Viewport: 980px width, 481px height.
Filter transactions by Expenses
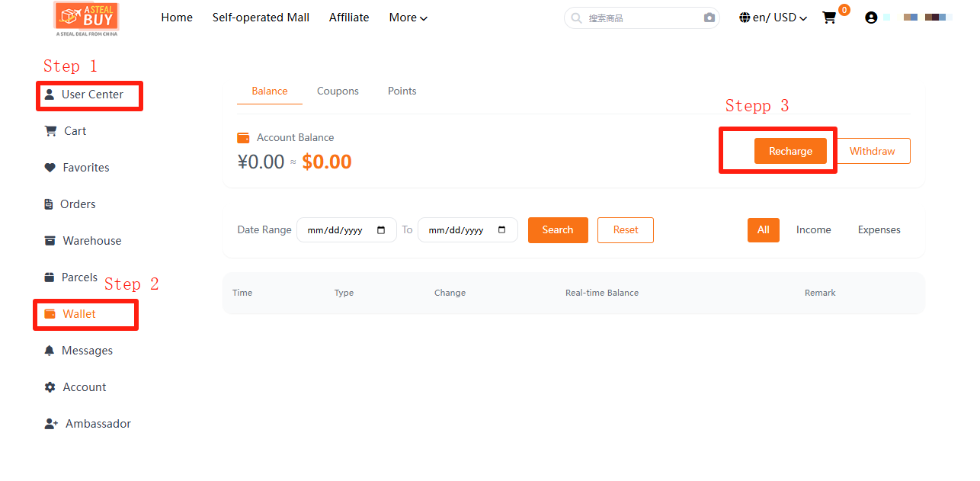(879, 229)
